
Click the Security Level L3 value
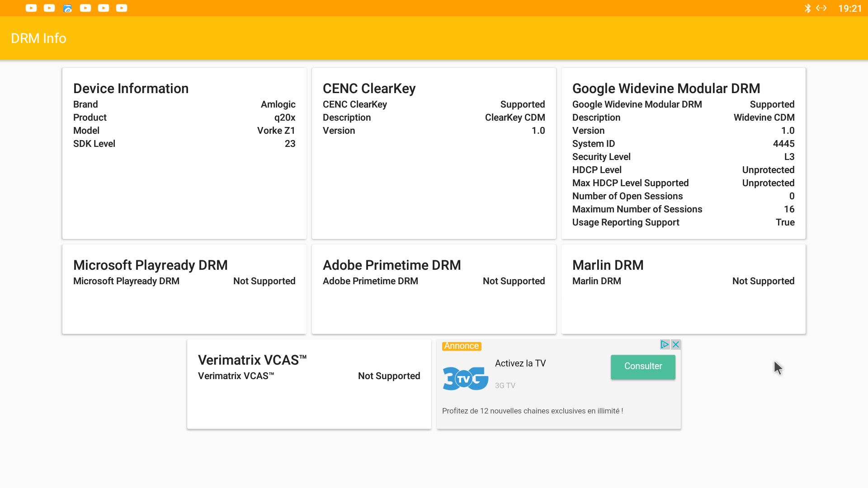789,157
